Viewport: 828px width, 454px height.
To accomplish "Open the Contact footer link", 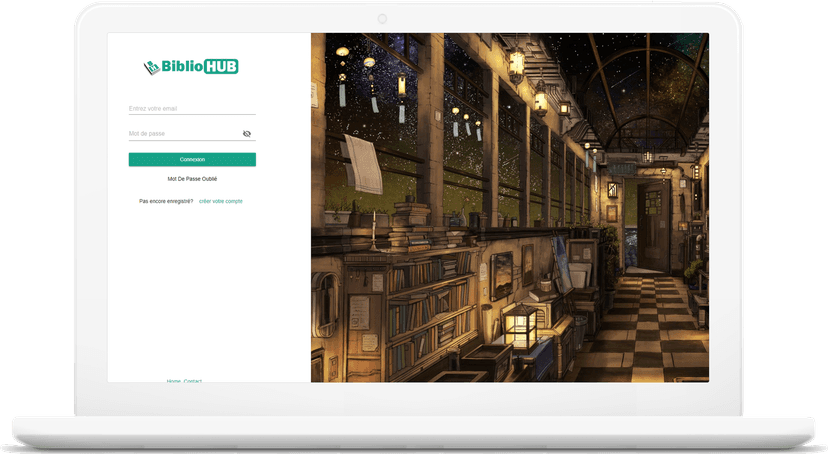I will click(x=193, y=381).
